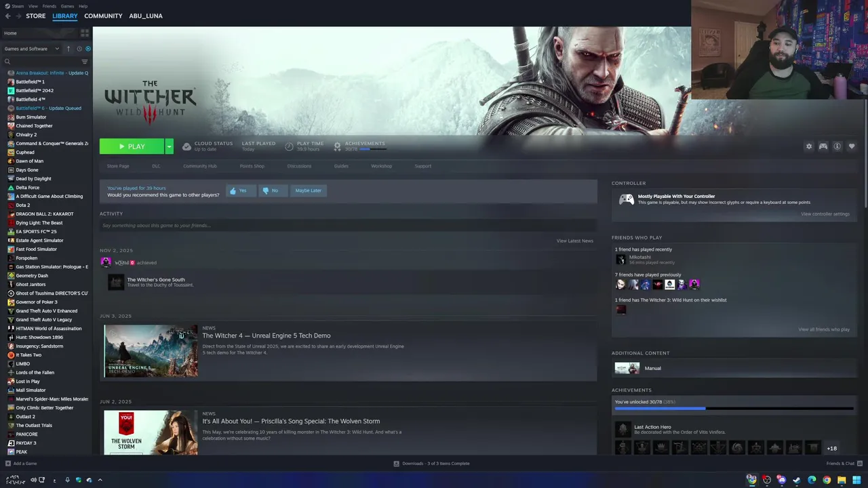Open the Steam menu
The height and width of the screenshot is (488, 868).
click(15, 6)
